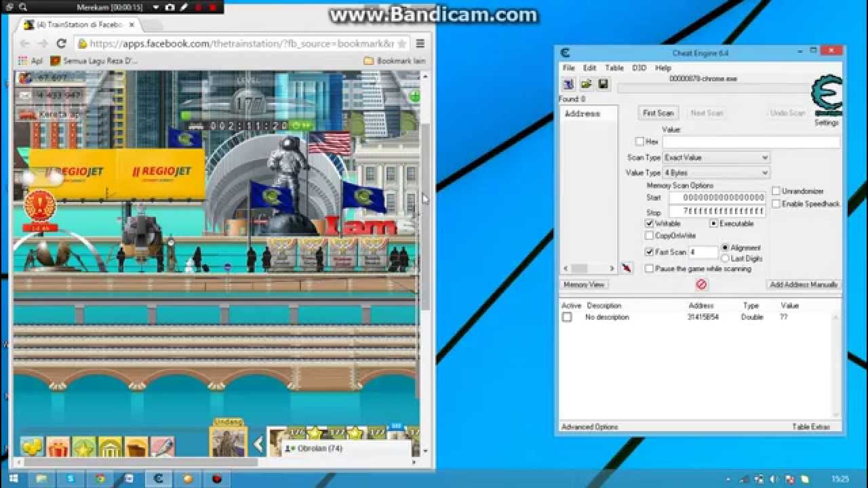Image resolution: width=868 pixels, height=488 pixels.
Task: Click the green plus button in game
Action: click(414, 97)
